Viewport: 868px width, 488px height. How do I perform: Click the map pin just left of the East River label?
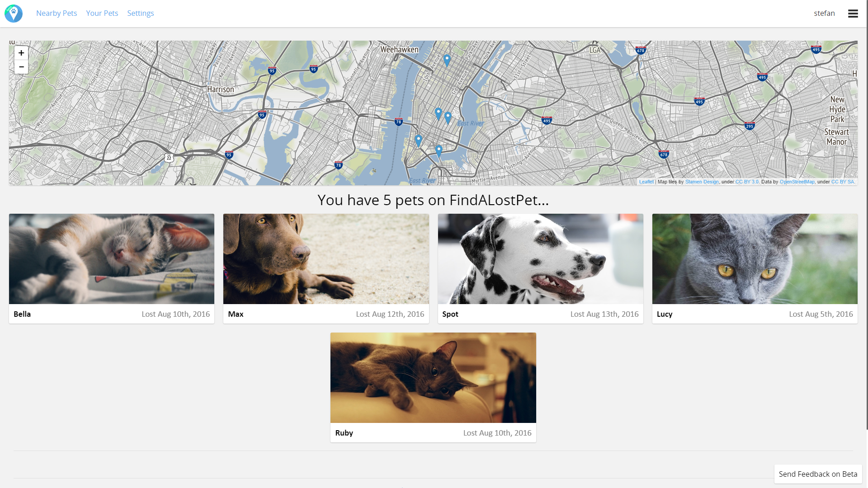point(448,117)
